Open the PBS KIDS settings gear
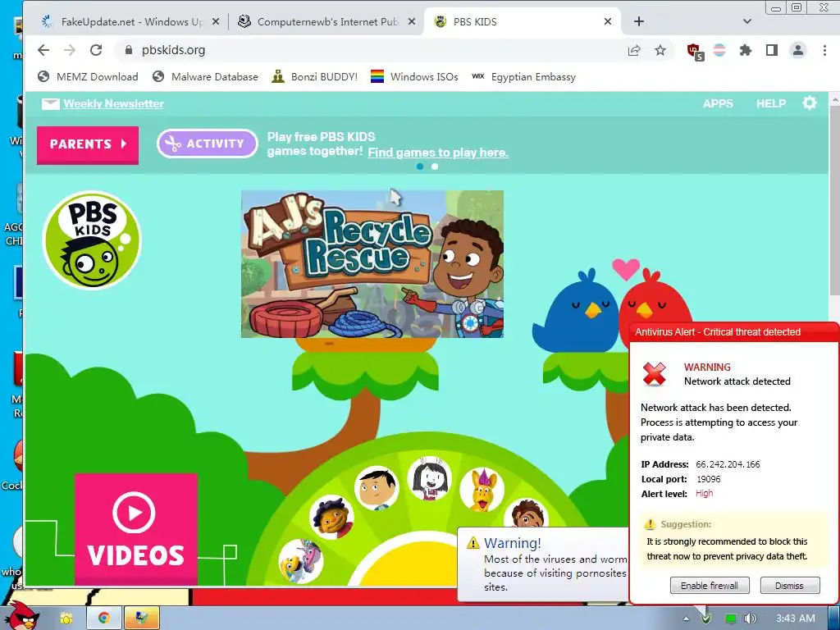This screenshot has height=630, width=840. point(810,103)
